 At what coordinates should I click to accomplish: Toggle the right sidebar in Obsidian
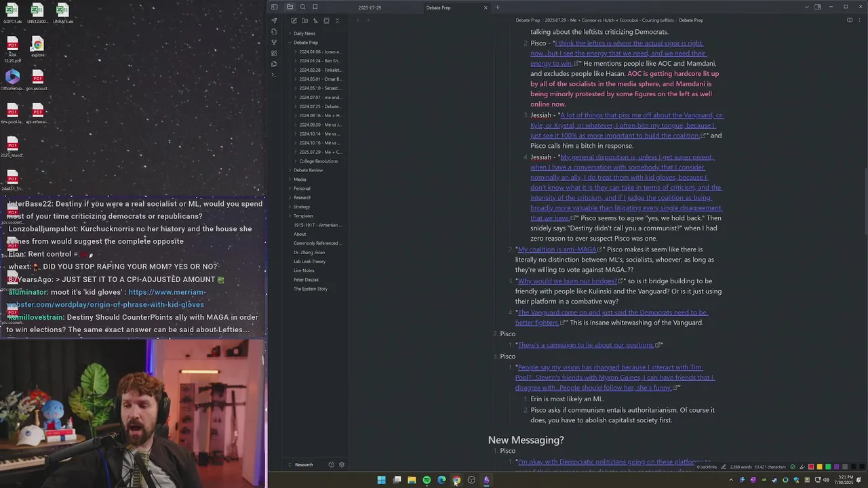coord(818,7)
